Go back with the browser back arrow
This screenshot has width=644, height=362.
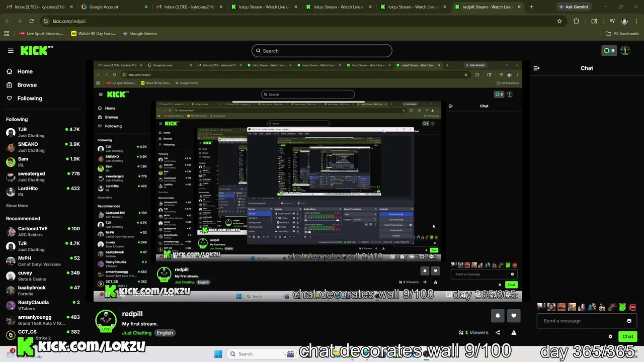pyautogui.click(x=7, y=21)
